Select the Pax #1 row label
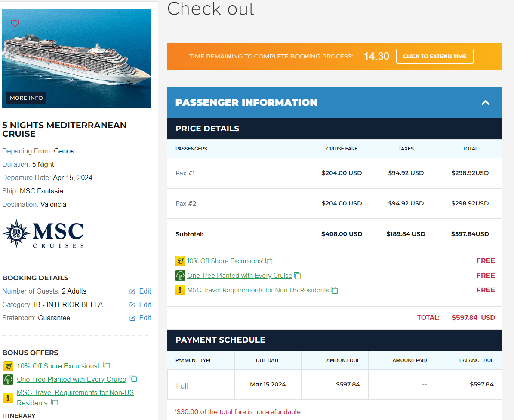Screen dimensions: 514x420 point(185,173)
